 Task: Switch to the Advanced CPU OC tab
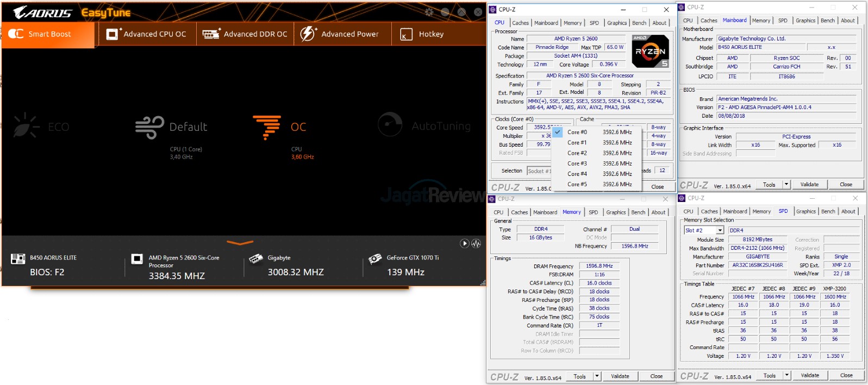coord(146,34)
